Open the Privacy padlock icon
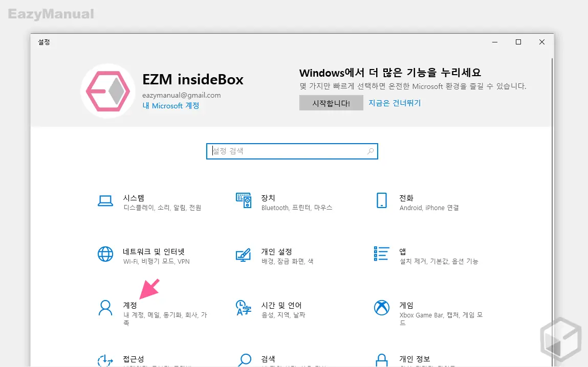The height and width of the screenshot is (367, 588). point(381,360)
